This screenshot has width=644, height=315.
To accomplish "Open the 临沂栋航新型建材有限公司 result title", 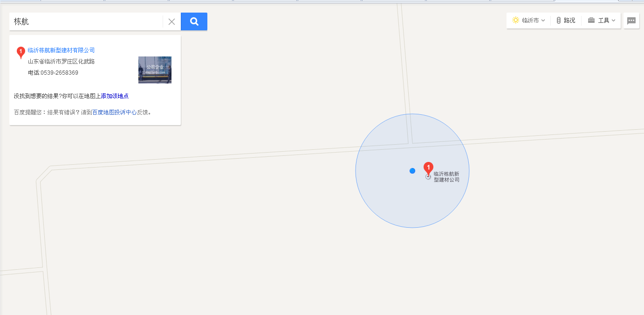I will (62, 50).
